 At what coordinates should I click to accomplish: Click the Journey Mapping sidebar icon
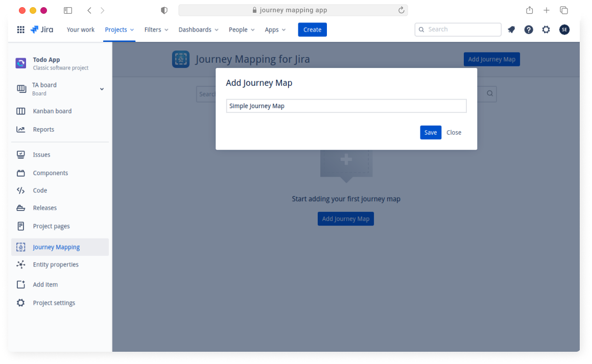pyautogui.click(x=21, y=247)
